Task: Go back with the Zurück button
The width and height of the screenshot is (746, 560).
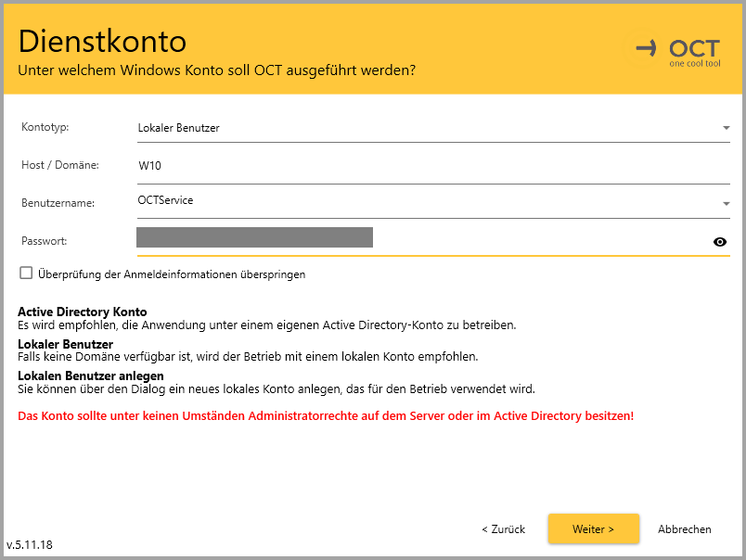Action: (x=503, y=529)
